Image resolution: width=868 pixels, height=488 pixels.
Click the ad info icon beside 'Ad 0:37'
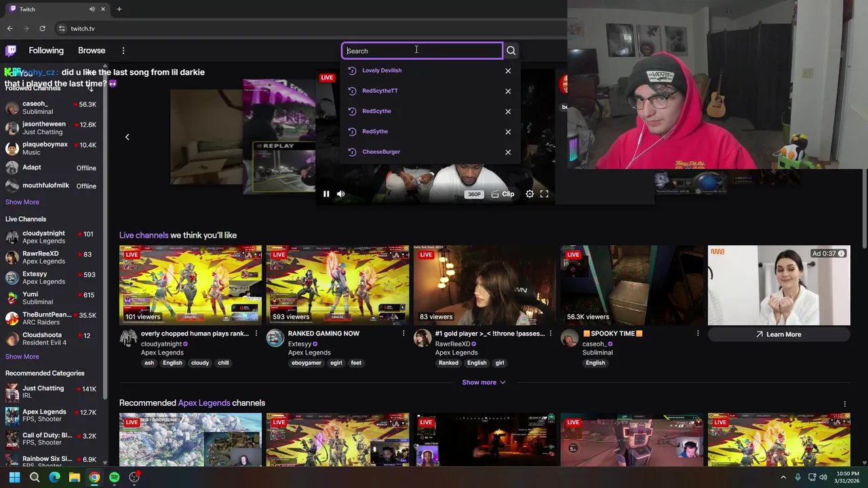point(841,253)
